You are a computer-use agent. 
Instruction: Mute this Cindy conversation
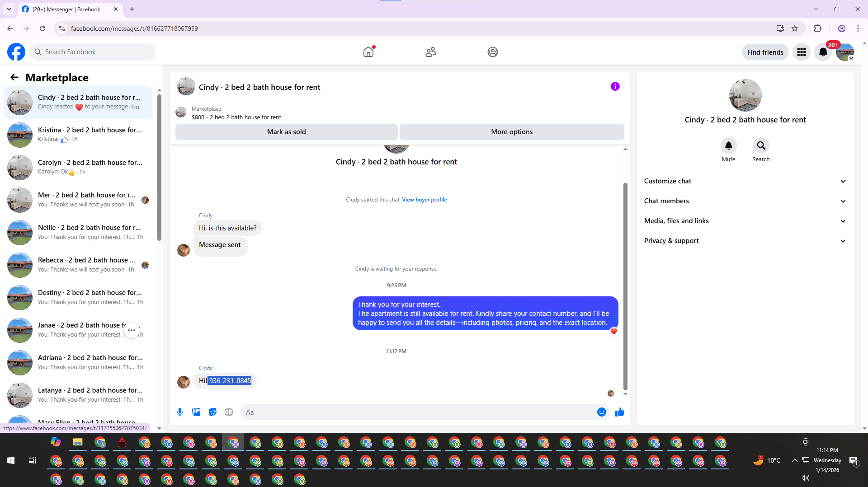728,145
